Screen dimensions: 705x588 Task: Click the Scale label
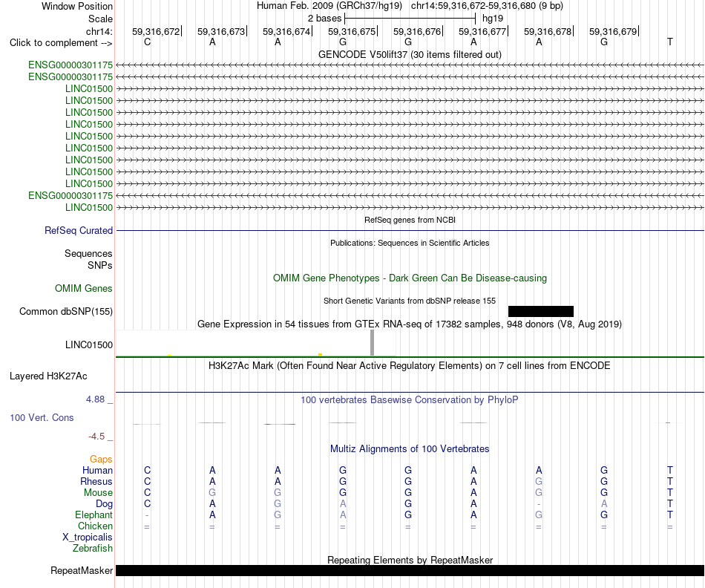[x=100, y=19]
